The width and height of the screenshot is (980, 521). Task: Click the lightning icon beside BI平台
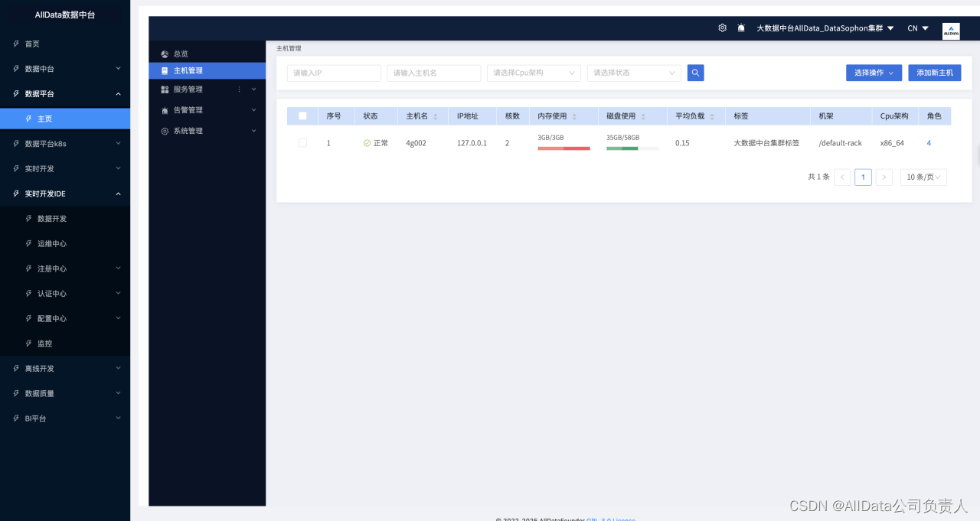click(16, 418)
